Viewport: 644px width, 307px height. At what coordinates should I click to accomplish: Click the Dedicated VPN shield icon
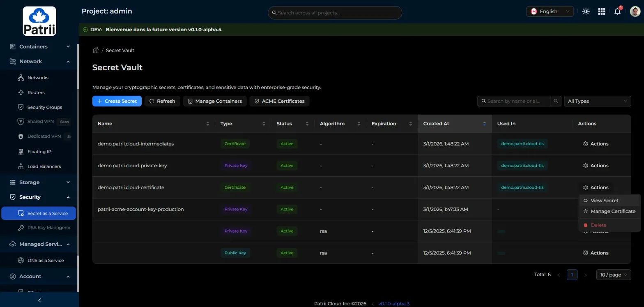pos(21,136)
